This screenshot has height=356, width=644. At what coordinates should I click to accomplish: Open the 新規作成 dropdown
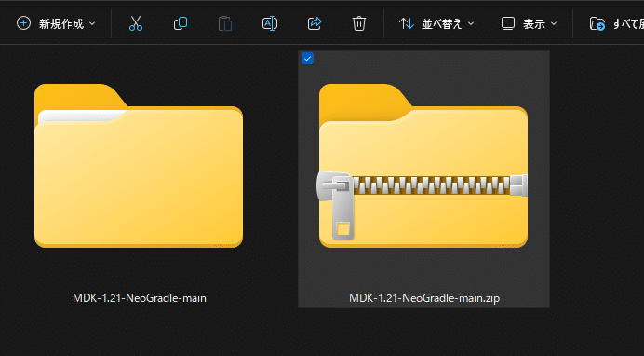[56, 23]
